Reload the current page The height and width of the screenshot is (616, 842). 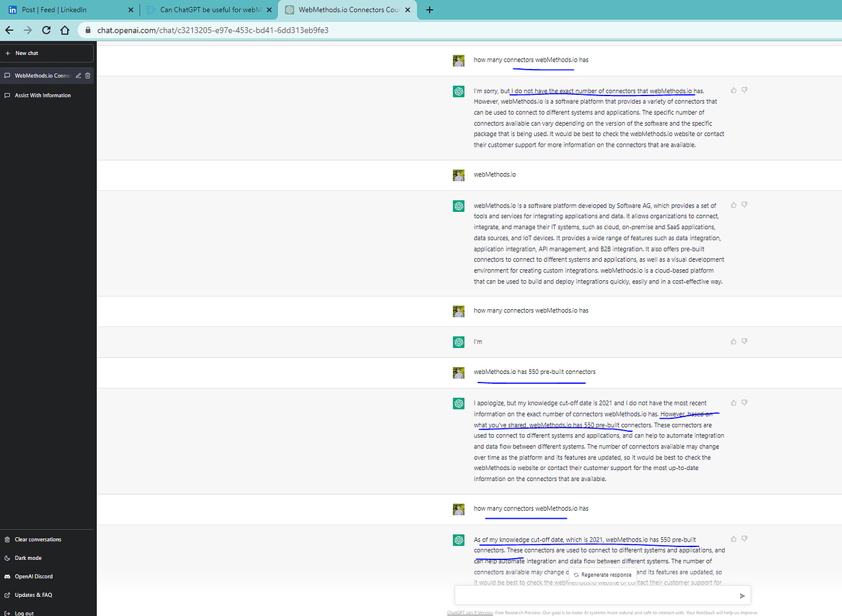pyautogui.click(x=46, y=30)
